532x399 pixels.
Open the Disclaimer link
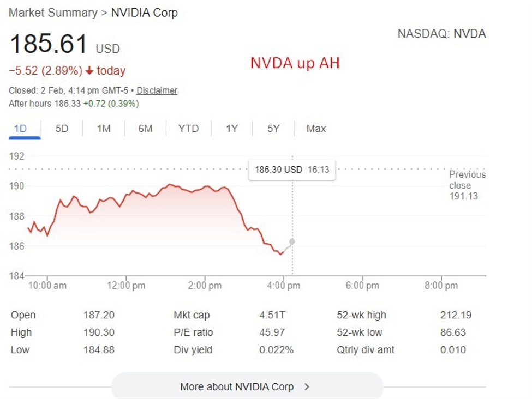(157, 90)
